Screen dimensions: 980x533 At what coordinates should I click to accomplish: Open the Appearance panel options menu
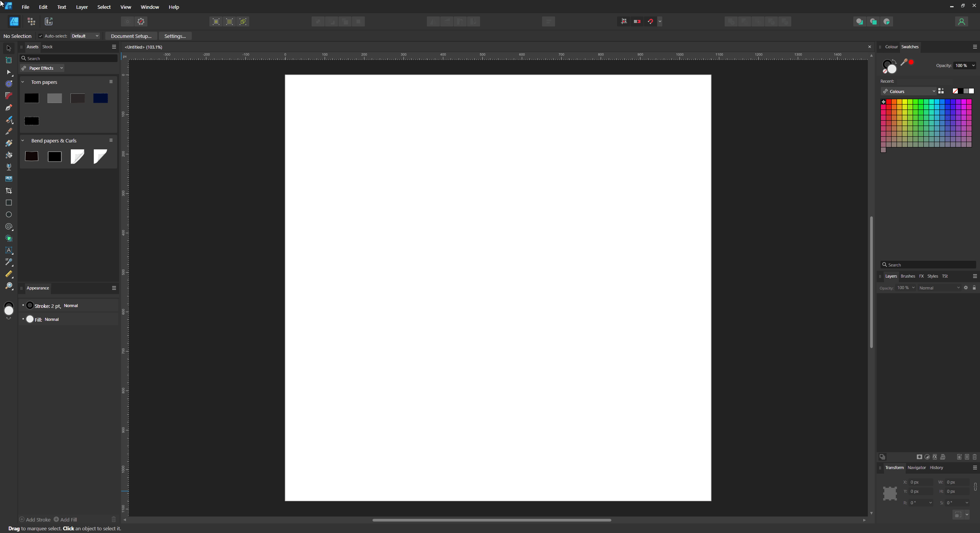click(114, 288)
